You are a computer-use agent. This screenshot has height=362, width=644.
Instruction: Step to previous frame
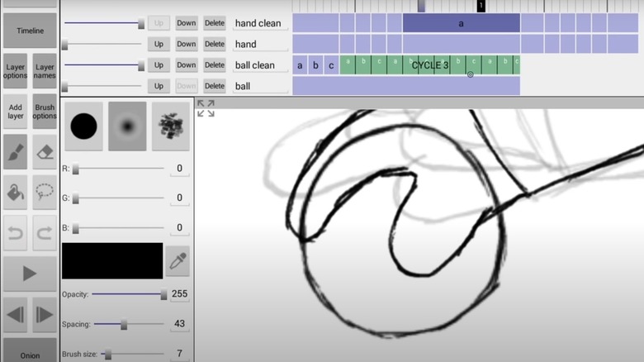15,315
